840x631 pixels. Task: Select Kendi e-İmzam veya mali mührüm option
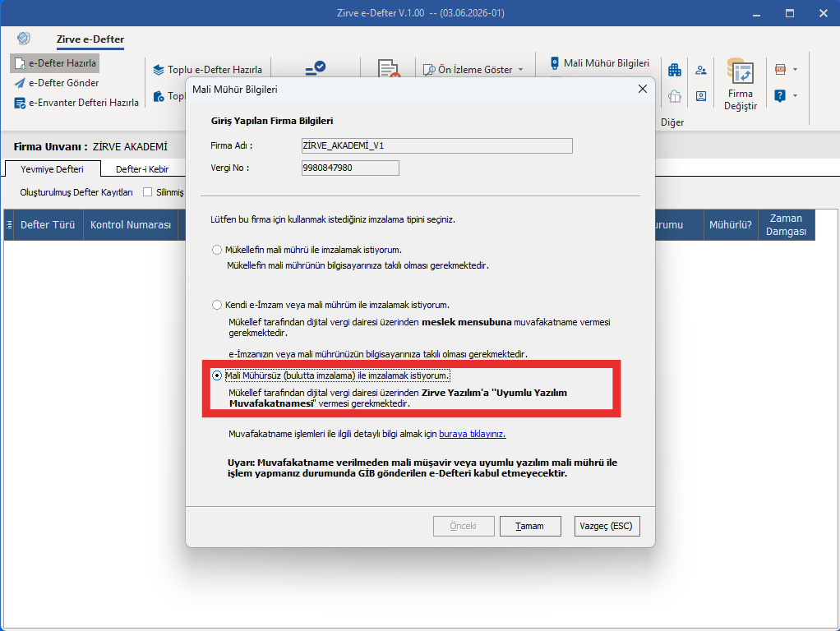217,306
